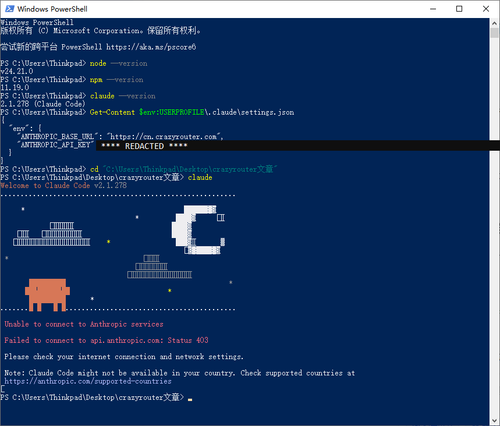Close the Windows PowerShell window
The width and height of the screenshot is (500, 426).
pyautogui.click(x=486, y=9)
